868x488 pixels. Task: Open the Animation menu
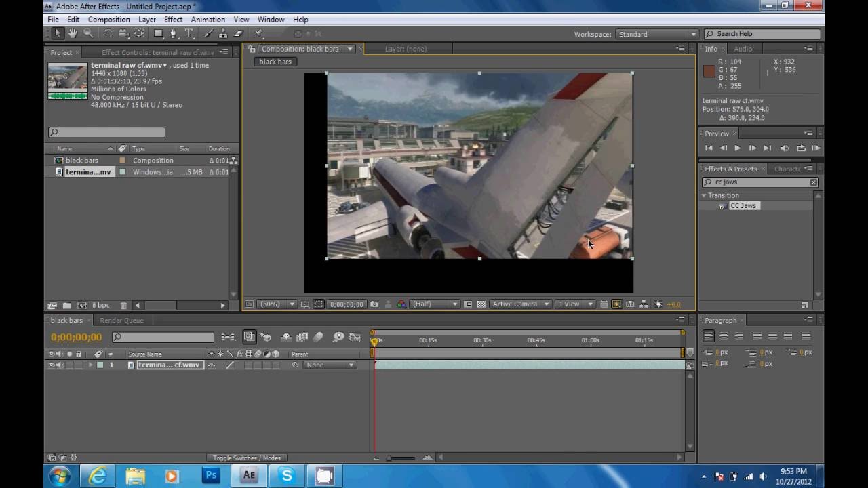(208, 20)
